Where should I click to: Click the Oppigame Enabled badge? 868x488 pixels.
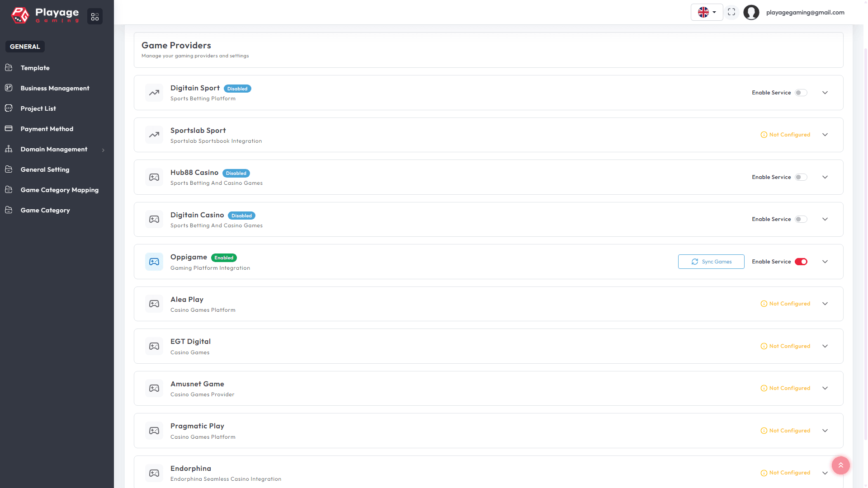click(224, 258)
